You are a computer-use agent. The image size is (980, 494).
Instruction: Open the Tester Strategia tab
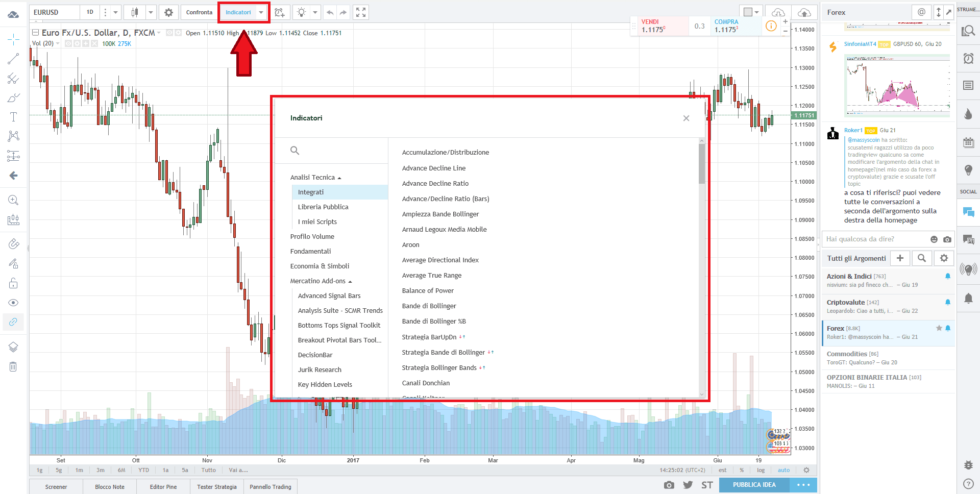tap(217, 487)
